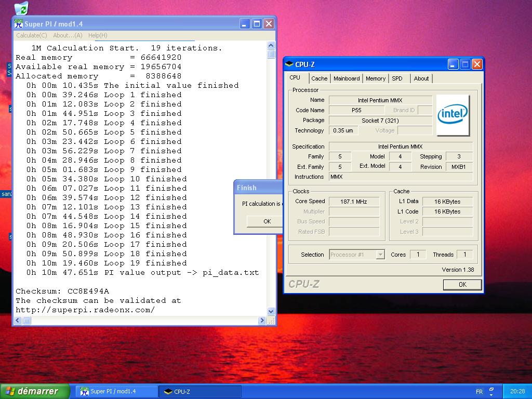This screenshot has height=399, width=532.
Task: Click the Specification field Intel Pentium MMX
Action: [401, 147]
